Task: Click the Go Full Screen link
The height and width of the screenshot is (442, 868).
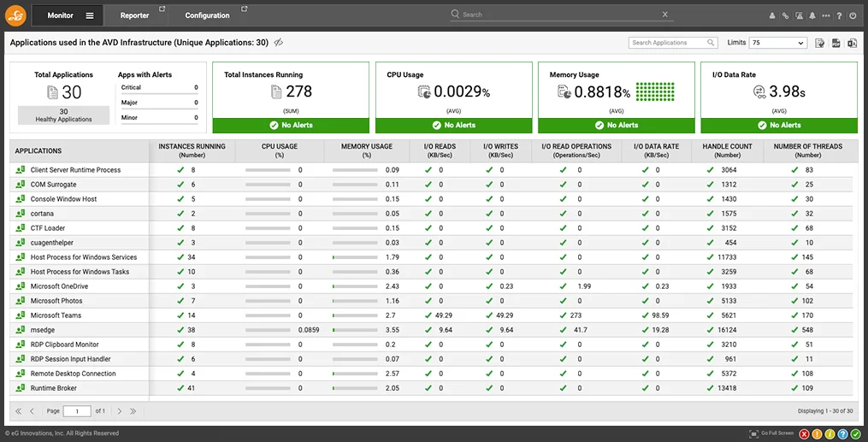Action: coord(777,433)
